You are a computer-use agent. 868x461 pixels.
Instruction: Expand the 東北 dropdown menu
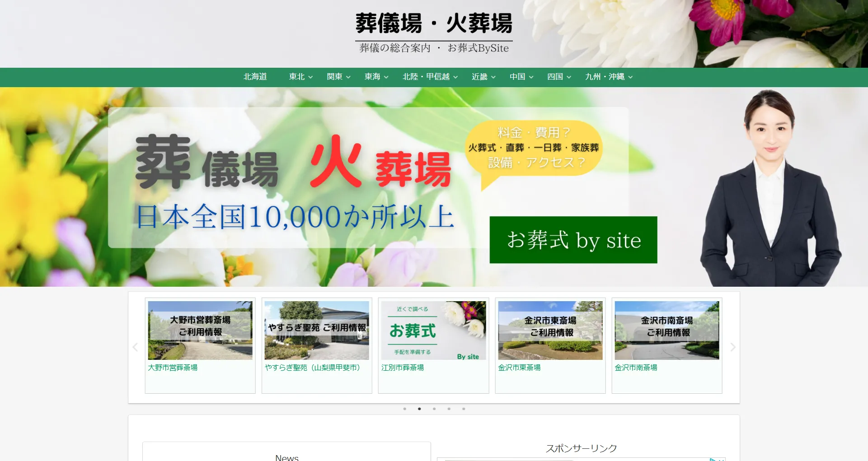(x=301, y=77)
